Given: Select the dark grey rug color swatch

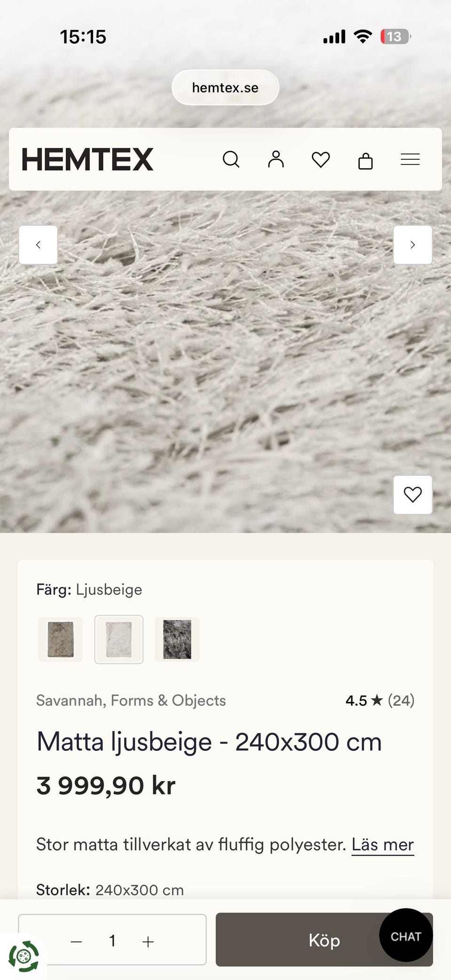Looking at the screenshot, I should click(x=177, y=640).
